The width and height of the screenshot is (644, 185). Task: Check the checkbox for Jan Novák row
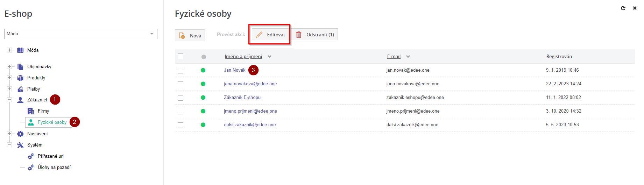click(x=181, y=71)
